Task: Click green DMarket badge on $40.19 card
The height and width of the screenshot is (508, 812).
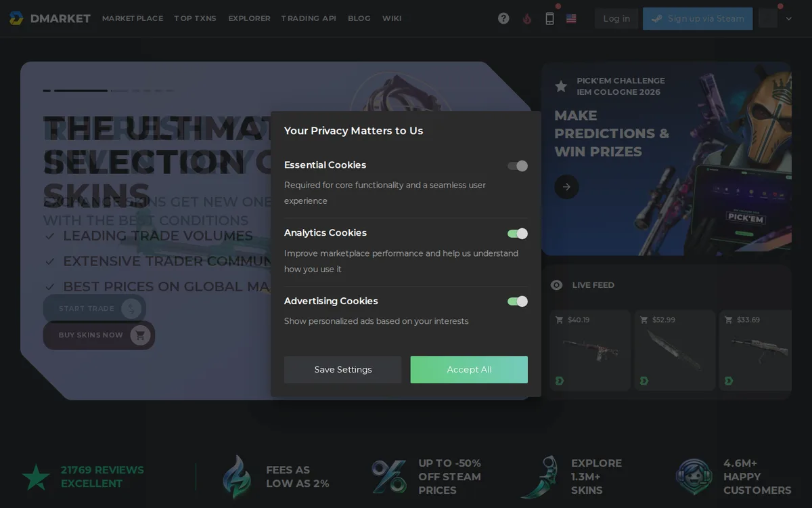Action: coord(560,381)
